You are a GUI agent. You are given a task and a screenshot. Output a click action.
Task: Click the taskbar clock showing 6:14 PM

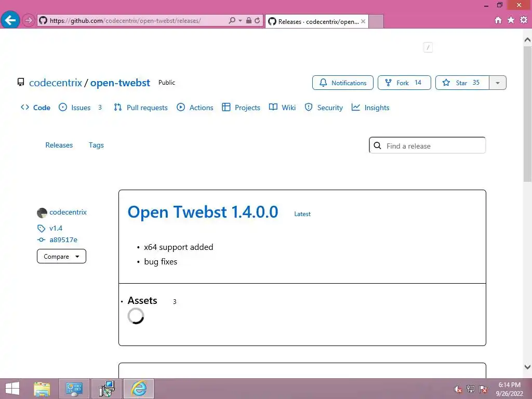click(509, 389)
